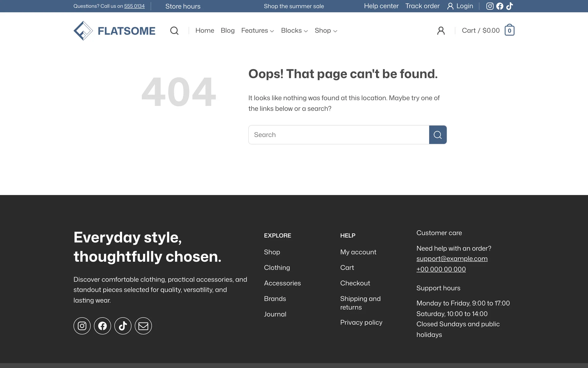Click support@example.com email link
Image resolution: width=588 pixels, height=368 pixels.
(x=452, y=259)
